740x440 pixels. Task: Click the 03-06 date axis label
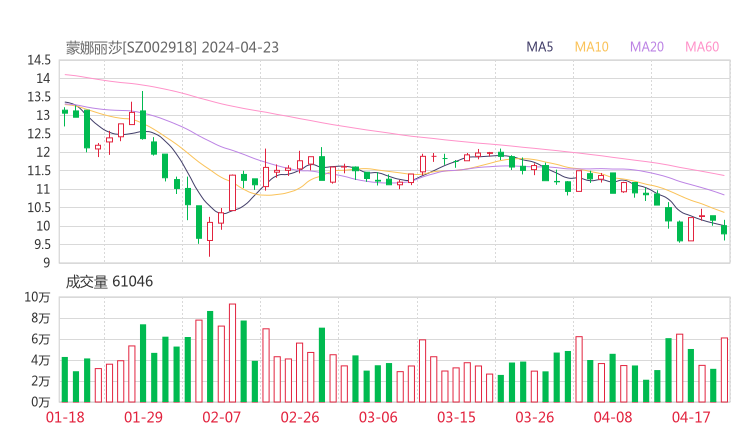point(378,417)
